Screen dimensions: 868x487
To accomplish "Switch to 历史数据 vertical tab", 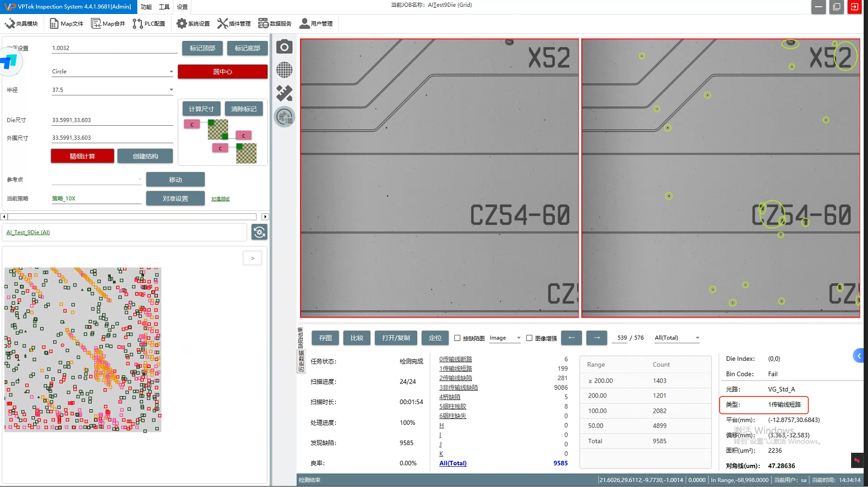I will [301, 361].
